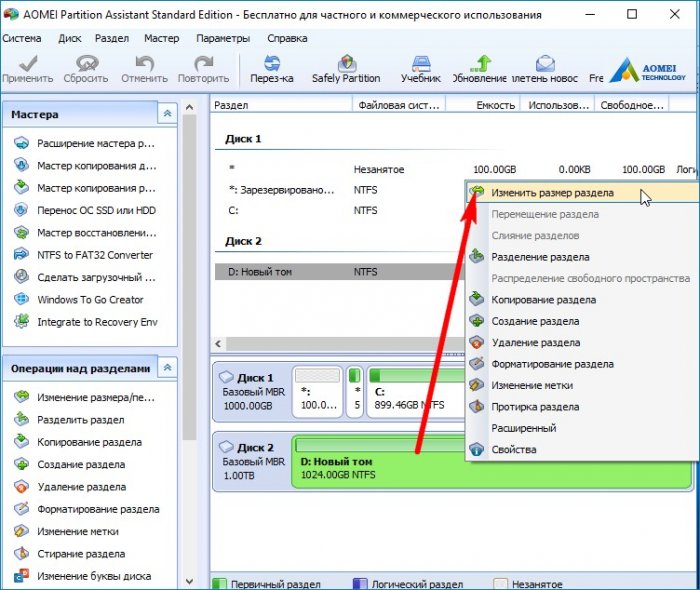The image size is (700, 590).
Task: Open Windows To Go Creator
Action: click(79, 299)
